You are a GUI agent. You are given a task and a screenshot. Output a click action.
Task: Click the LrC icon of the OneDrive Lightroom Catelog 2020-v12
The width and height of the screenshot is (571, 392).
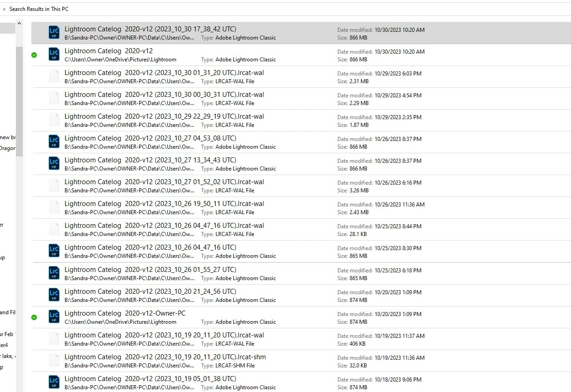point(54,55)
